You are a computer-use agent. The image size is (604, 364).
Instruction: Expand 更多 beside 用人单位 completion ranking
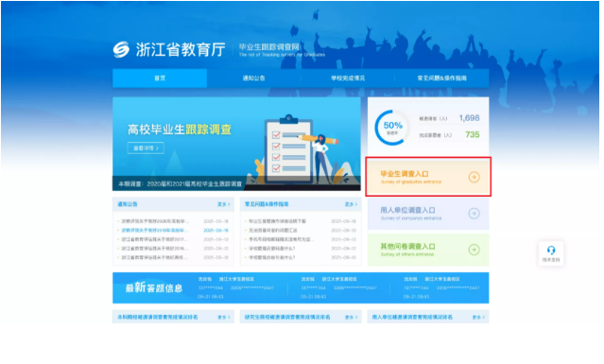click(x=478, y=317)
